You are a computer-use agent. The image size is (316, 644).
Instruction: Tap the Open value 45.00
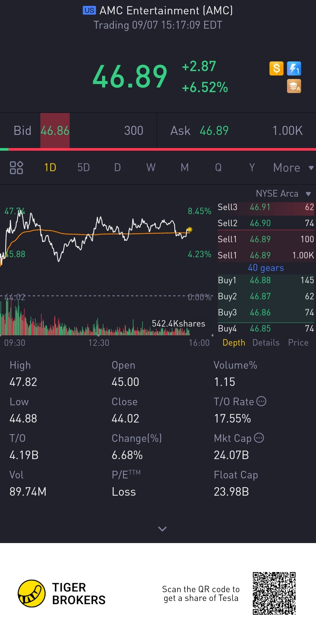(x=125, y=382)
